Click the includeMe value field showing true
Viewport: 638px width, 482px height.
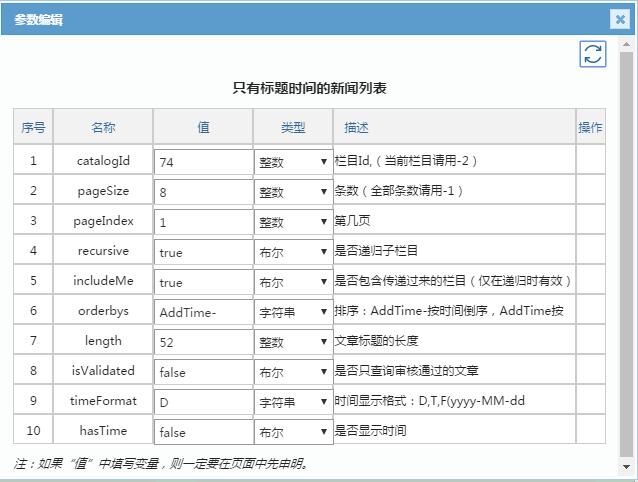point(203,282)
